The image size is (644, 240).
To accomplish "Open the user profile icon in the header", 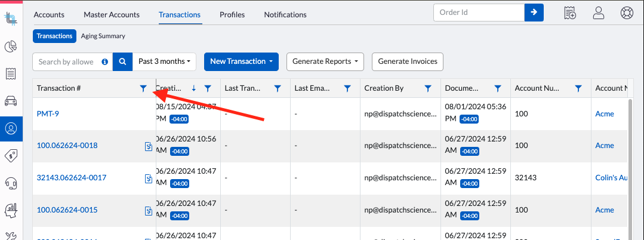I will 599,13.
